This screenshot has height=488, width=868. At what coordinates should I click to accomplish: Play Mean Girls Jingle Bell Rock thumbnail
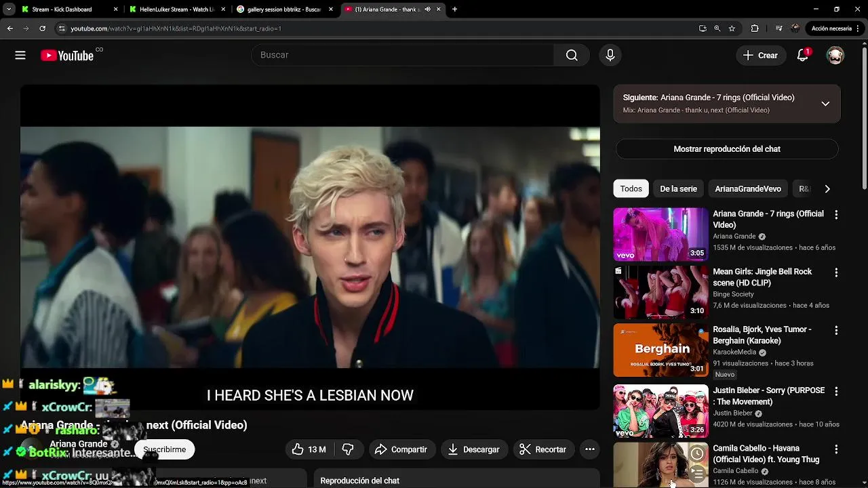660,292
